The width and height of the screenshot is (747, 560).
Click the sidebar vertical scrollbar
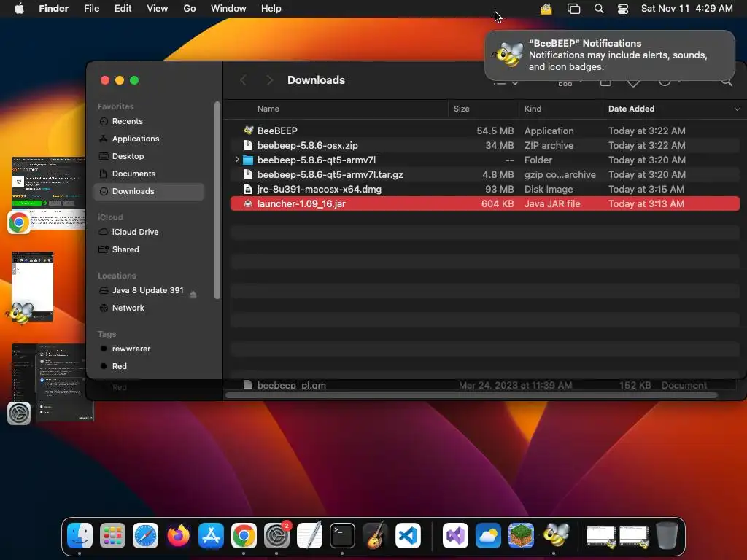(217, 200)
